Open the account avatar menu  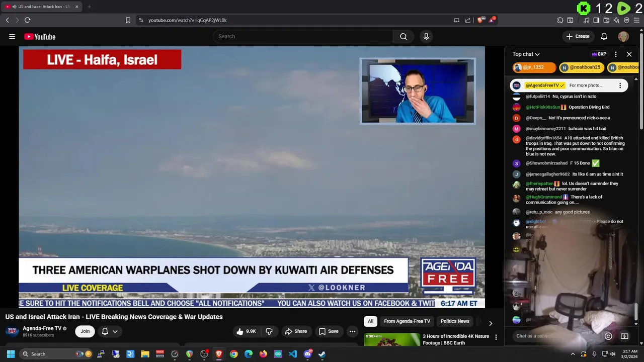tap(623, 36)
